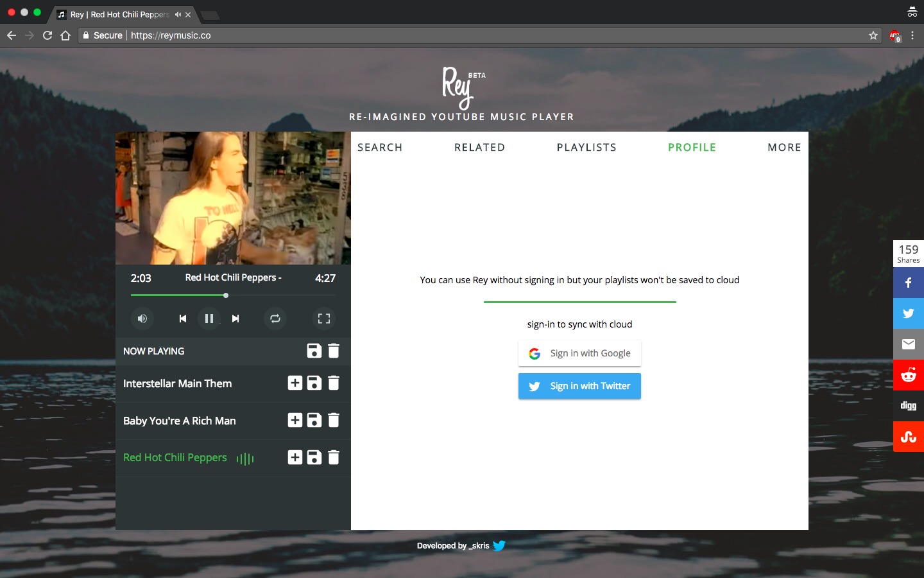Viewport: 924px width, 578px height.
Task: Delete Baby You're A Rich Man track
Action: [x=334, y=420]
